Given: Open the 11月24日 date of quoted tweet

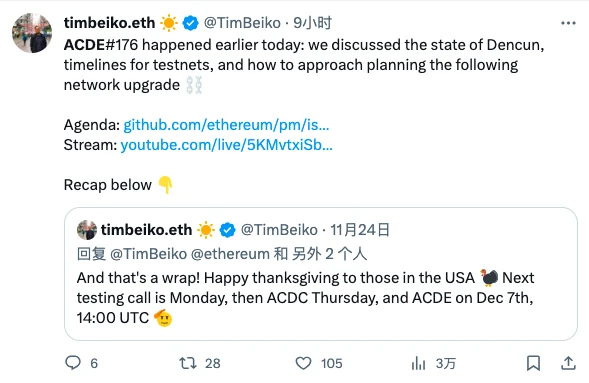Looking at the screenshot, I should pyautogui.click(x=360, y=230).
